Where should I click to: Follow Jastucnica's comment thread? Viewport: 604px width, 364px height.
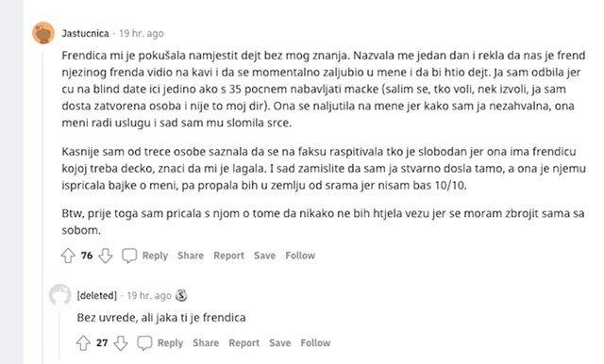pyautogui.click(x=300, y=256)
